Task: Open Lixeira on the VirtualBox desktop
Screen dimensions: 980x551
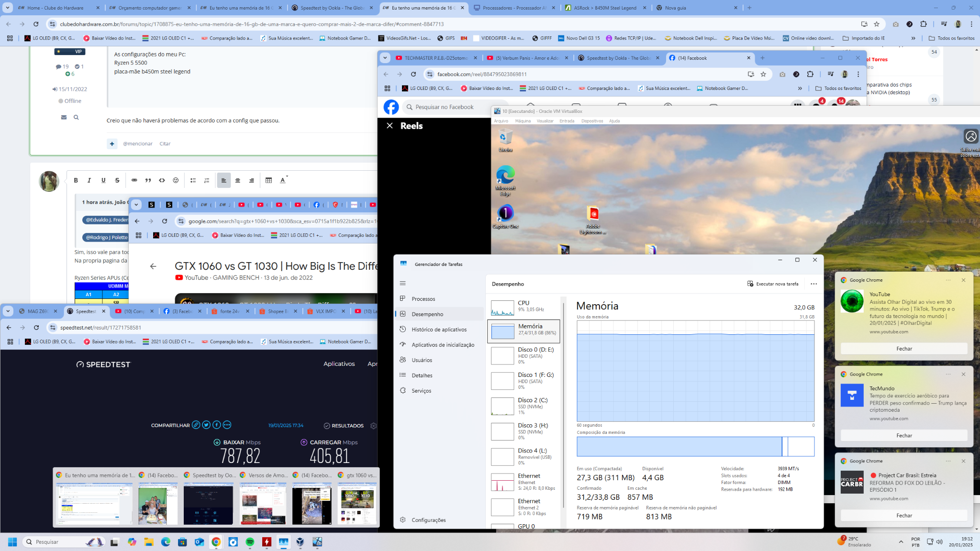Action: pos(505,141)
